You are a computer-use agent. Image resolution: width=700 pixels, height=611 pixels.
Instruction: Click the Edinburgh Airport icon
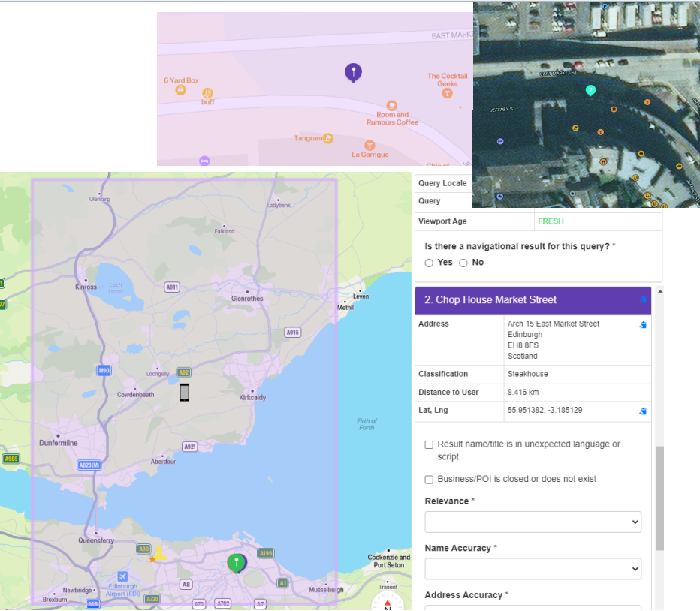(x=122, y=576)
